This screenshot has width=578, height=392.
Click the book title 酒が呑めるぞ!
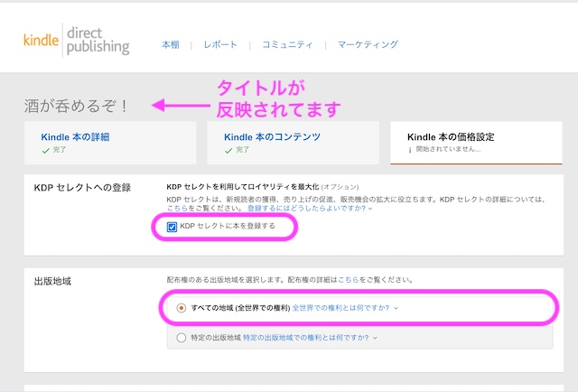77,106
